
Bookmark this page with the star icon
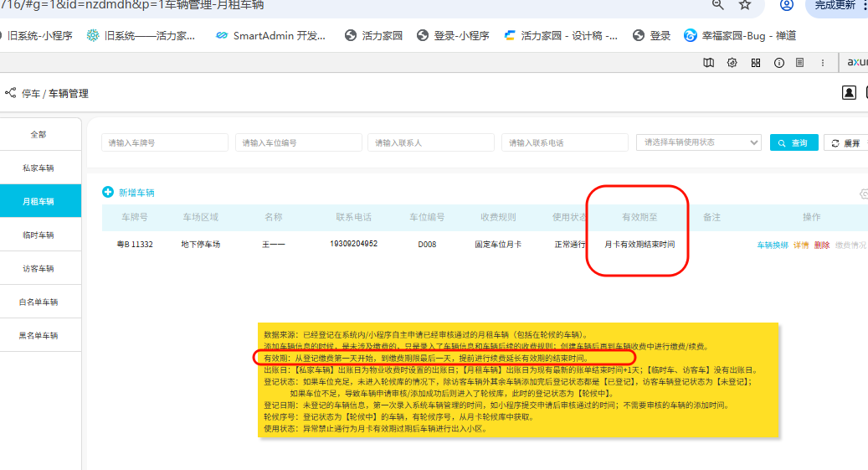745,5
